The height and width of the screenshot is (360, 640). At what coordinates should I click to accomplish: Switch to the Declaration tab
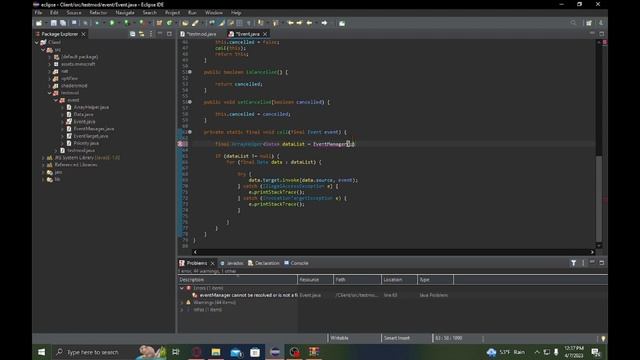264,263
